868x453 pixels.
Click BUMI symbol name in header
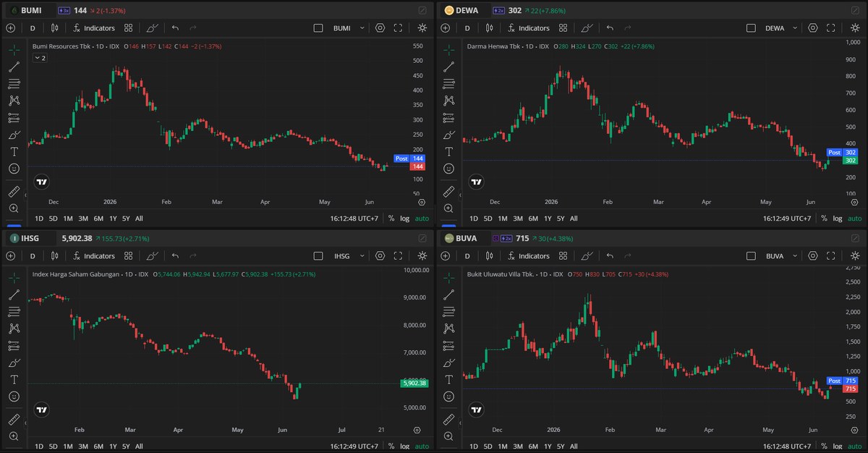pyautogui.click(x=31, y=11)
